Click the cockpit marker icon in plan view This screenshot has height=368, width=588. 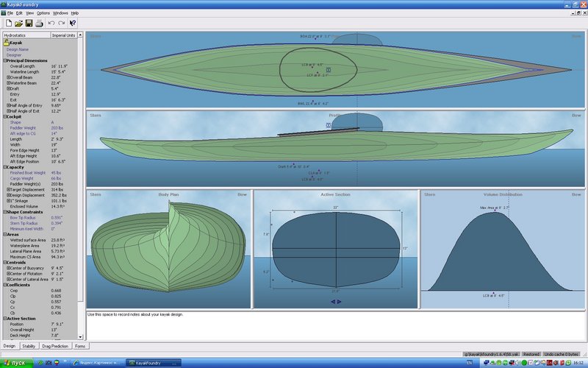(x=328, y=70)
